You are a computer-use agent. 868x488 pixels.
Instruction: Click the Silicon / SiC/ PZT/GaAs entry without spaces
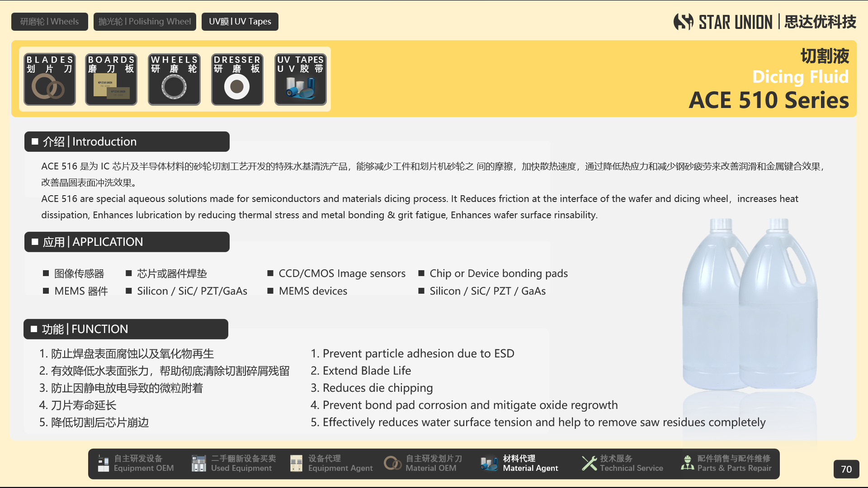[187, 291]
